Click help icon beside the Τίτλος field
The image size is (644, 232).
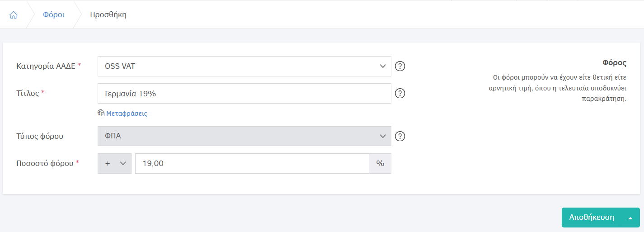coord(400,94)
